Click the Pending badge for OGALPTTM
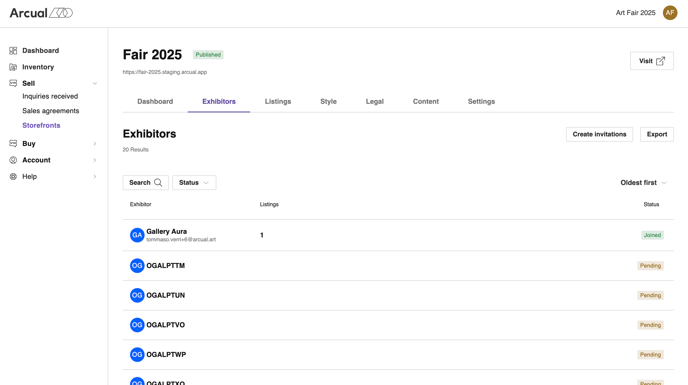Screen dimensions: 688x385 tap(650, 266)
